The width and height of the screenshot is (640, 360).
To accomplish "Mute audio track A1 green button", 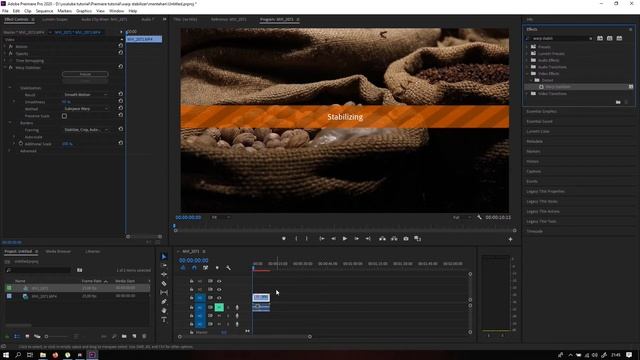I will [x=219, y=307].
